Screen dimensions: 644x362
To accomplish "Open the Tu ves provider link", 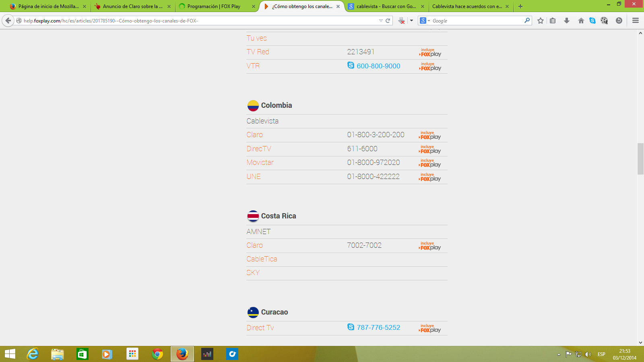I will 257,38.
